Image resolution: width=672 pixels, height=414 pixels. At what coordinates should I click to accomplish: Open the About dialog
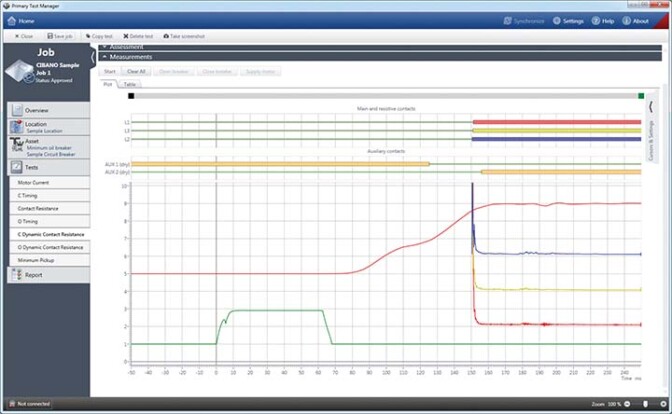[x=635, y=21]
